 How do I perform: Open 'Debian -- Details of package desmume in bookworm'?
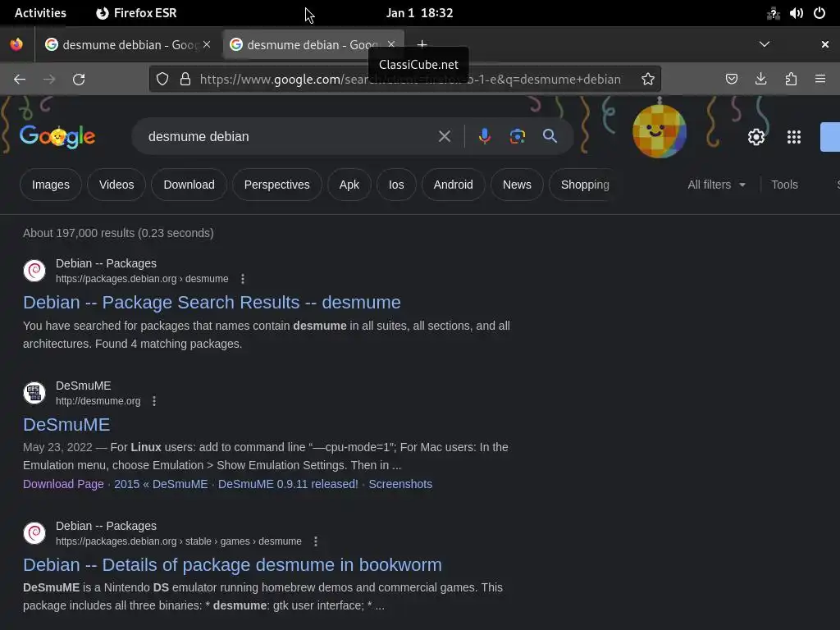click(232, 564)
